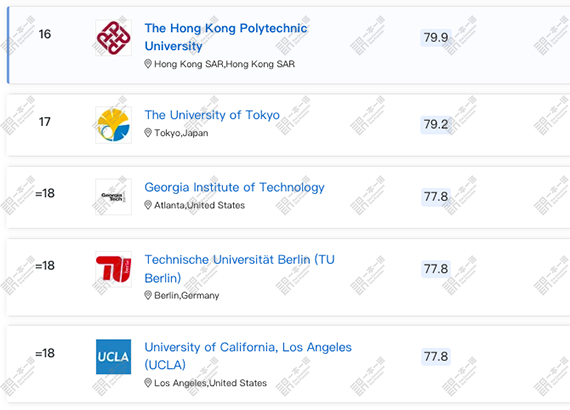Click the Georgia Tech logo thumbnail

tap(113, 197)
